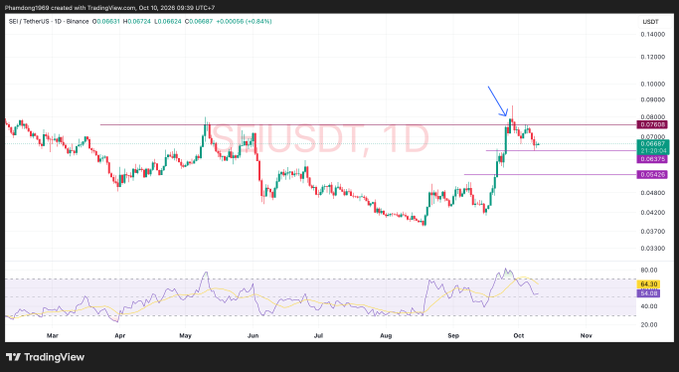Click the Aug label on the time axis
The image size is (679, 372).
click(386, 336)
